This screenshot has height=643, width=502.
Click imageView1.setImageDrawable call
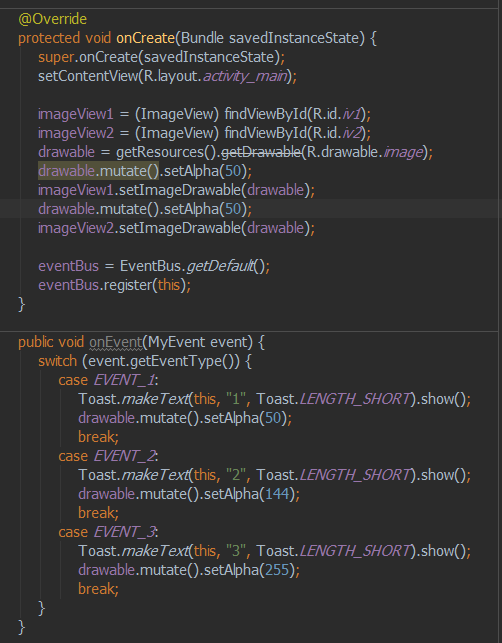click(x=176, y=190)
